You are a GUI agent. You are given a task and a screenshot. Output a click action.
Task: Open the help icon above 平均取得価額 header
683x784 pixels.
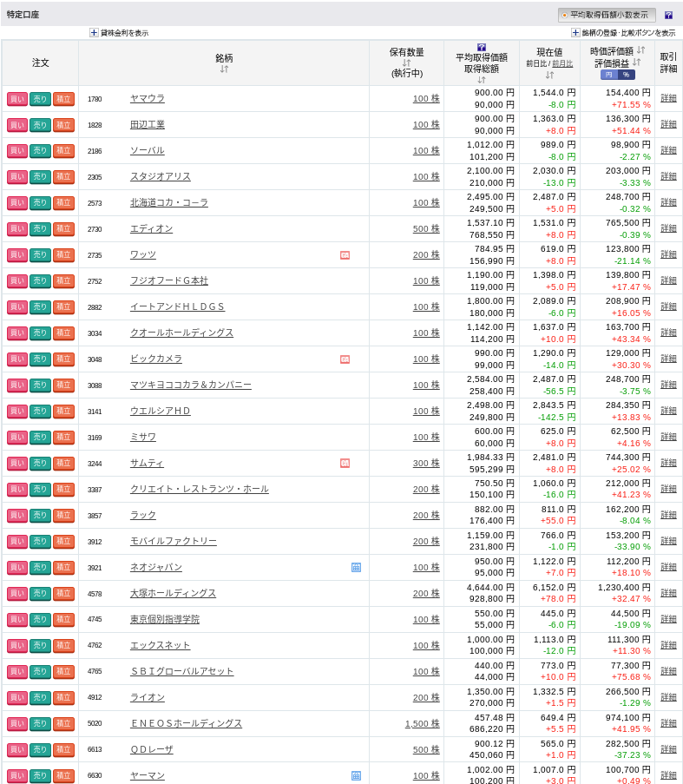[x=481, y=47]
